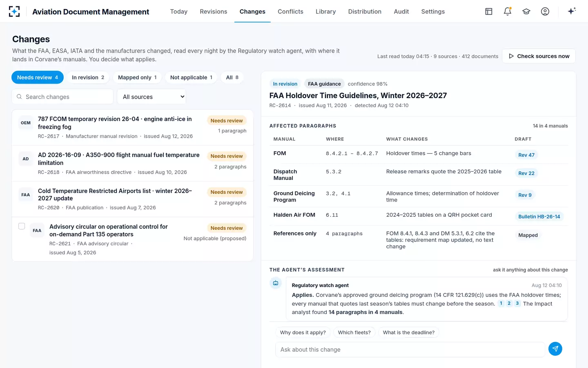Open the Rev 9 draft link
The width and height of the screenshot is (588, 368).
tap(525, 195)
